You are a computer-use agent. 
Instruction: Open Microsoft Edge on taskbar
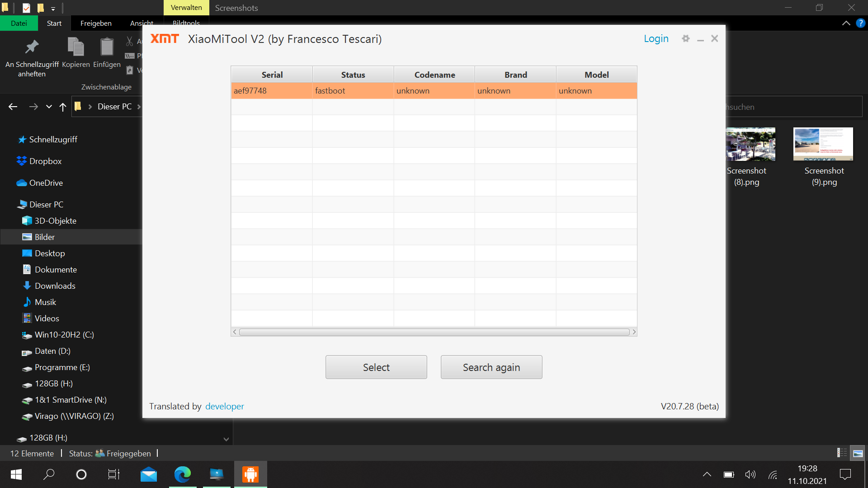pyautogui.click(x=183, y=474)
